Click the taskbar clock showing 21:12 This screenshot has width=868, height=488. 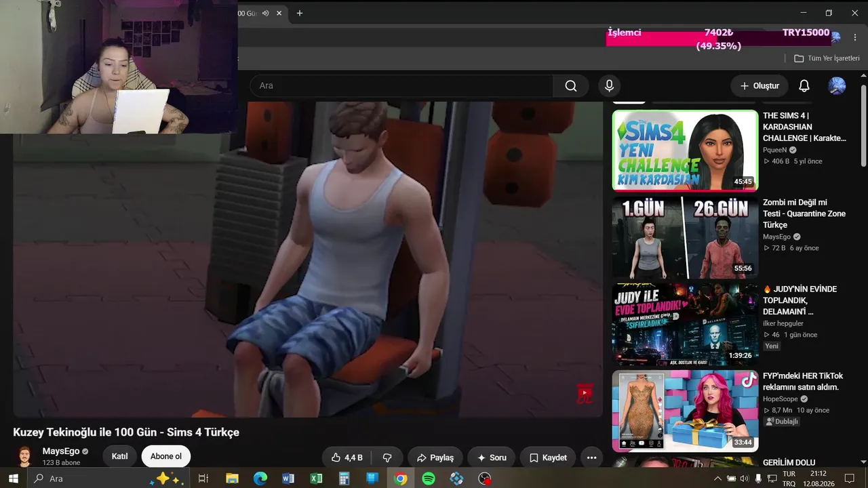(x=818, y=479)
